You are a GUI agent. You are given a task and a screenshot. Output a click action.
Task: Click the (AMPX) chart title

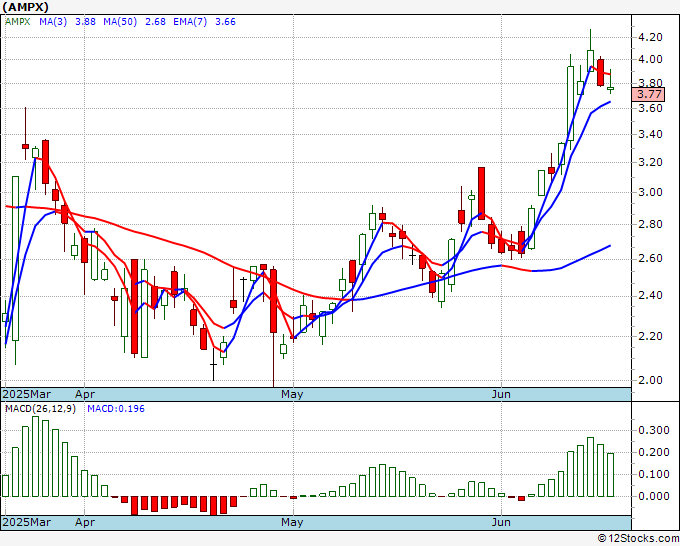point(26,7)
